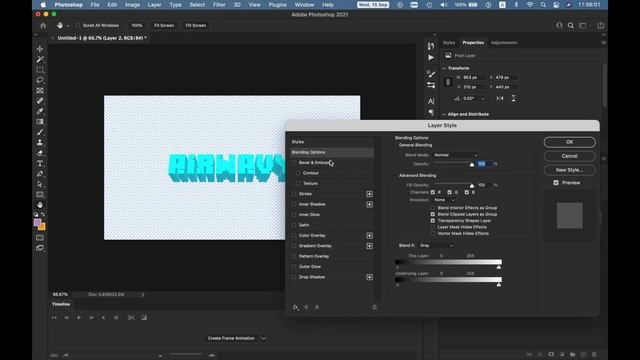Select the Eraser tool
The image size is (640, 360).
40,153
